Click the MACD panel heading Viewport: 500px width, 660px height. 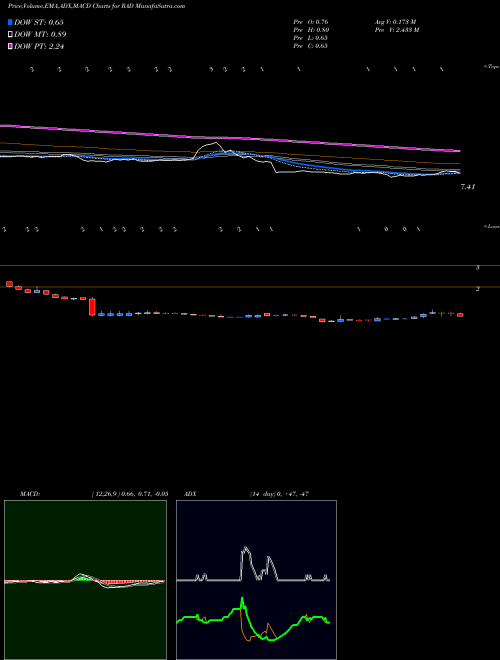tap(30, 494)
